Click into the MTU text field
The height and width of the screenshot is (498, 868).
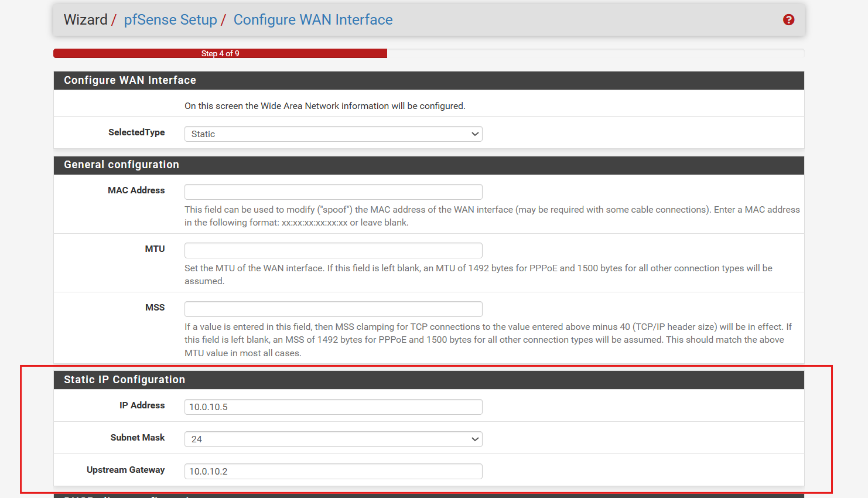click(333, 251)
